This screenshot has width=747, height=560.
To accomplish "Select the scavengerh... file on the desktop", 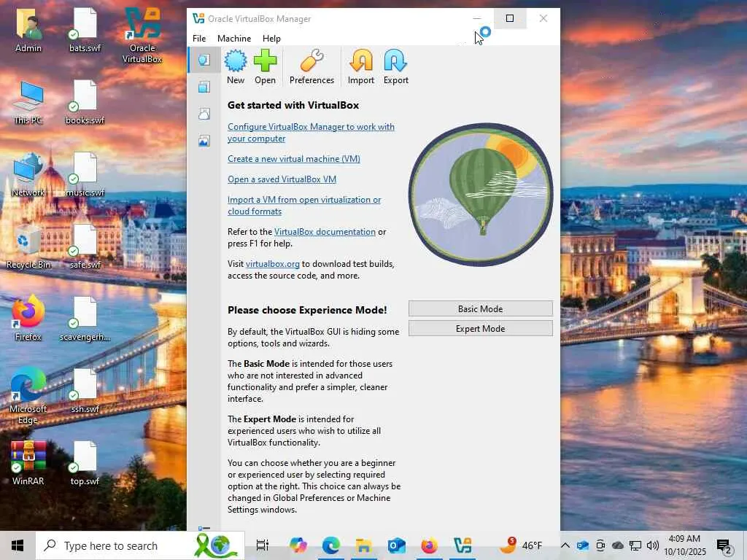I will tap(85, 319).
